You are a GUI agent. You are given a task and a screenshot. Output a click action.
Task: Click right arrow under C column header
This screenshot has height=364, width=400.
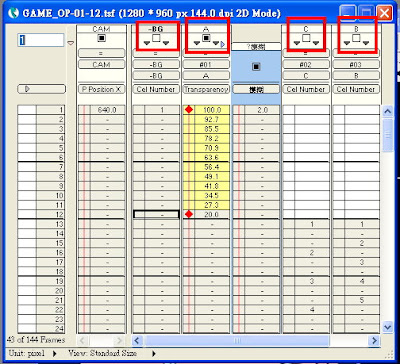(x=316, y=43)
